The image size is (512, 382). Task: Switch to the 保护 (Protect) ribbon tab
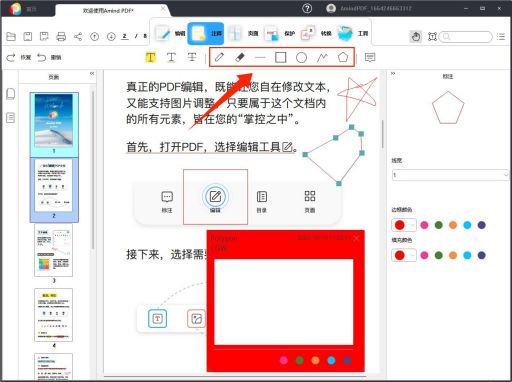tap(279, 34)
